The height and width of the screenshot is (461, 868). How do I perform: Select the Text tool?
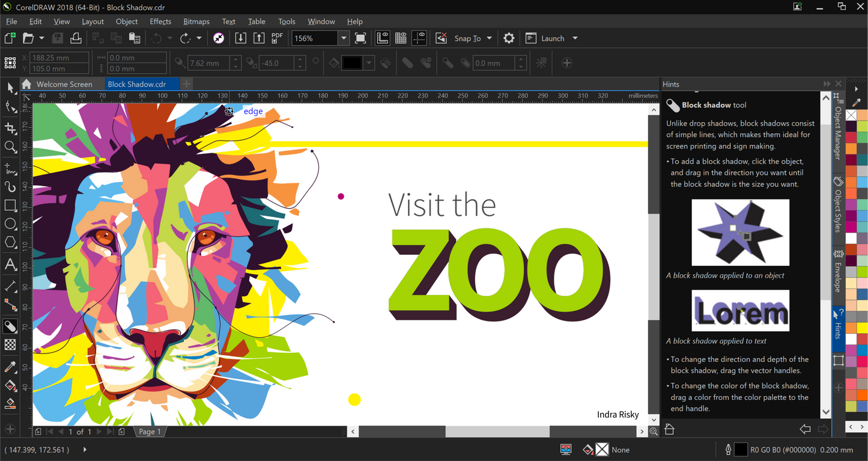(10, 264)
